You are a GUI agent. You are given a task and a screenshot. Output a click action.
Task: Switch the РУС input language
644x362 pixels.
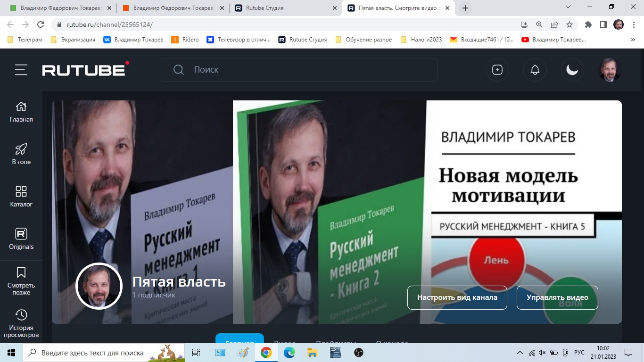pos(579,353)
